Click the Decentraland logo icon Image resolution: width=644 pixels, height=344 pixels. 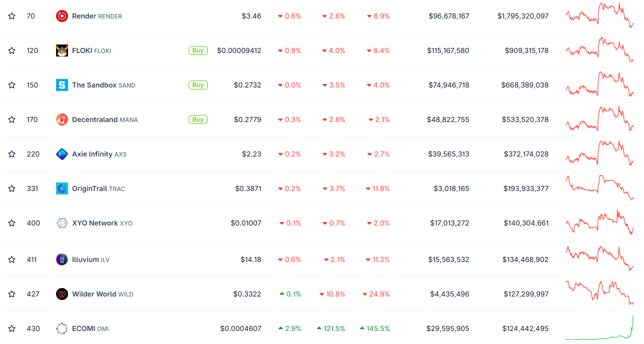pyautogui.click(x=62, y=119)
